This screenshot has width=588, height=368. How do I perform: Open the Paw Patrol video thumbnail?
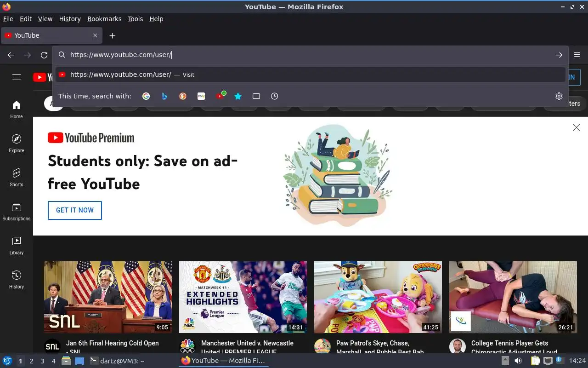(x=378, y=297)
